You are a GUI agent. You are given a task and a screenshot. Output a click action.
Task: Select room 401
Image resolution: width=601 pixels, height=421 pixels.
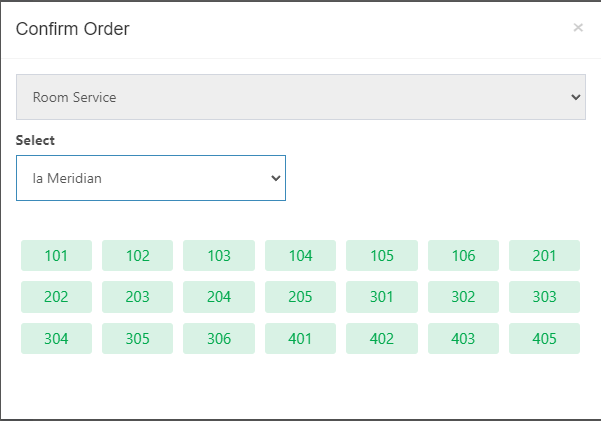301,339
